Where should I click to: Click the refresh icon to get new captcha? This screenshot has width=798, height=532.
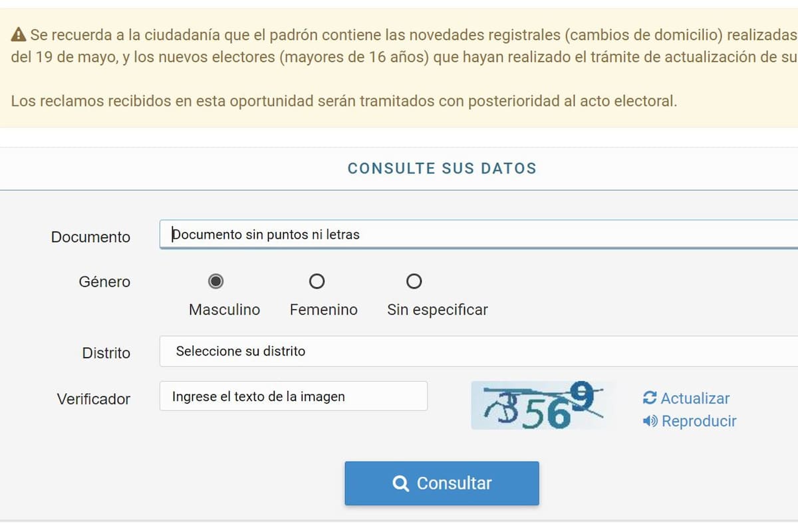pos(650,398)
